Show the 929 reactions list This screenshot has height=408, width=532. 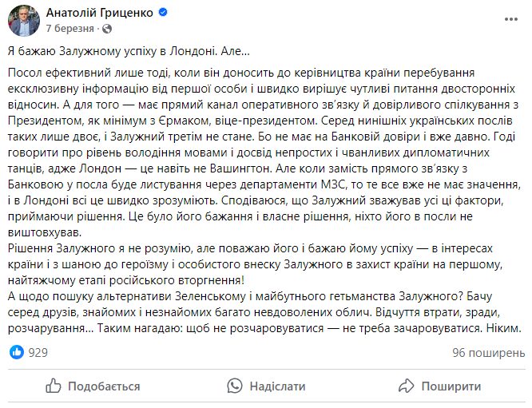38,351
